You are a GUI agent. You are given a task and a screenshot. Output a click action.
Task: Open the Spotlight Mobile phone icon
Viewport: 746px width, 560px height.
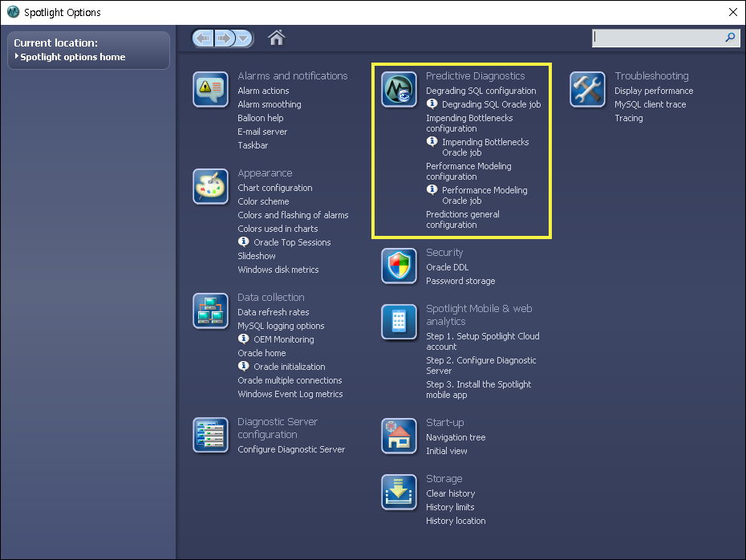click(399, 322)
